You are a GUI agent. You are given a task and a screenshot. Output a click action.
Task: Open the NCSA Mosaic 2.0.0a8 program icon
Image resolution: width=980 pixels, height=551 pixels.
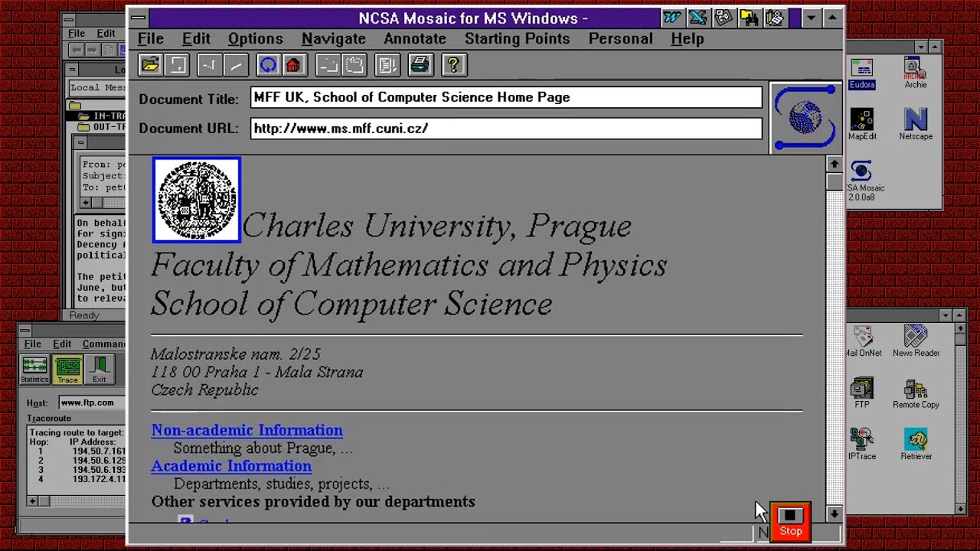[864, 181]
